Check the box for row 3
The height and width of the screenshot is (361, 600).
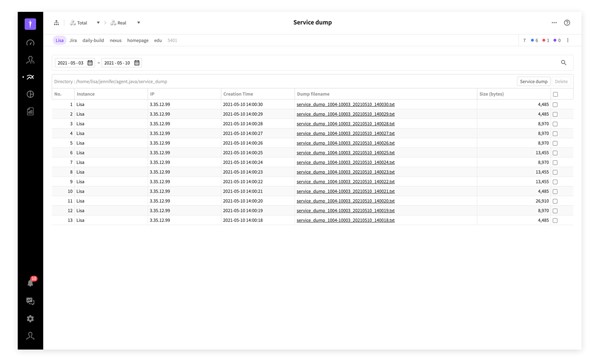[555, 124]
